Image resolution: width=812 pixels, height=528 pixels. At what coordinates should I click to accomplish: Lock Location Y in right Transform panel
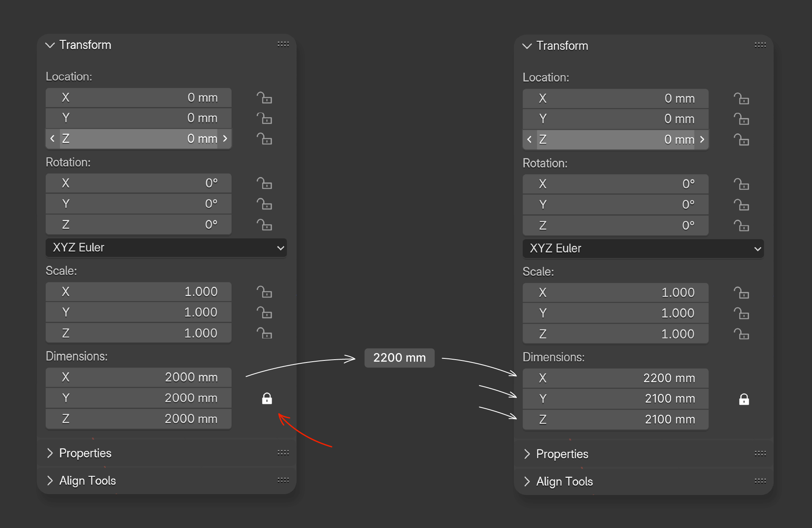click(741, 119)
